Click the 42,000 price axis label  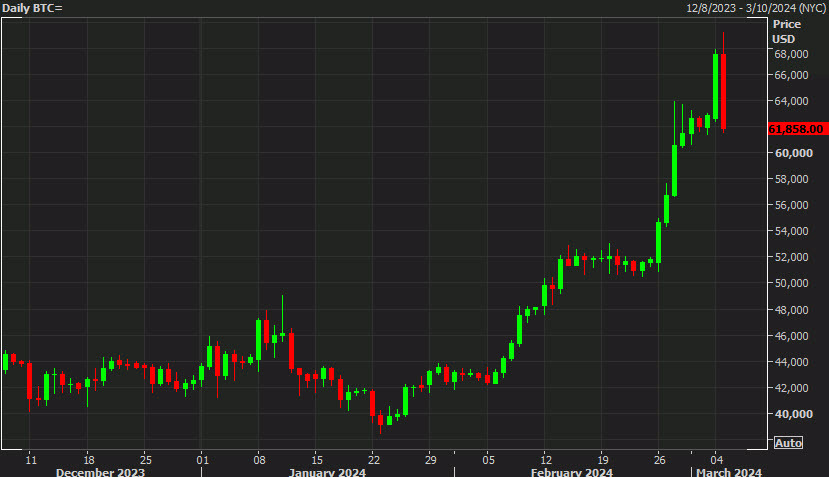(x=791, y=388)
